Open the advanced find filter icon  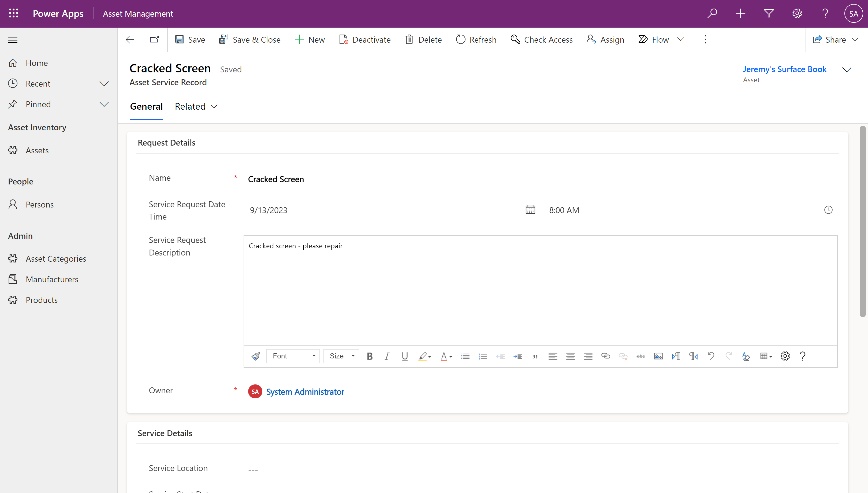tap(769, 14)
